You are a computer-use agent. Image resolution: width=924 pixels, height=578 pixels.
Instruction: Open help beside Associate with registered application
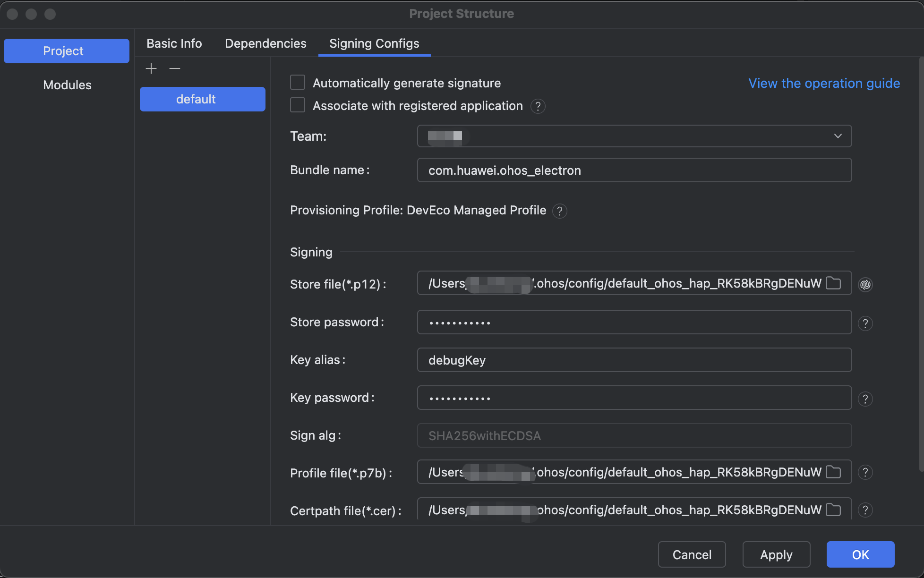pos(538,106)
